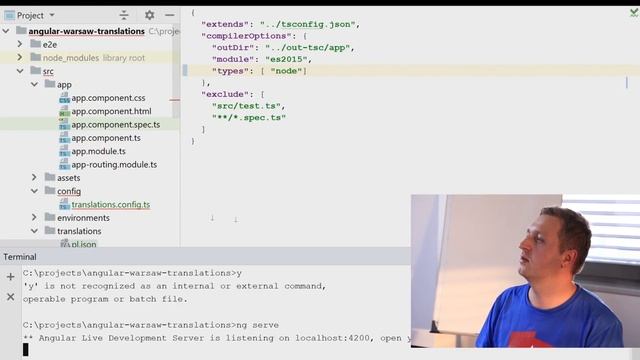Select pl.json in translations folder
This screenshot has width=640, height=360.
pos(84,244)
